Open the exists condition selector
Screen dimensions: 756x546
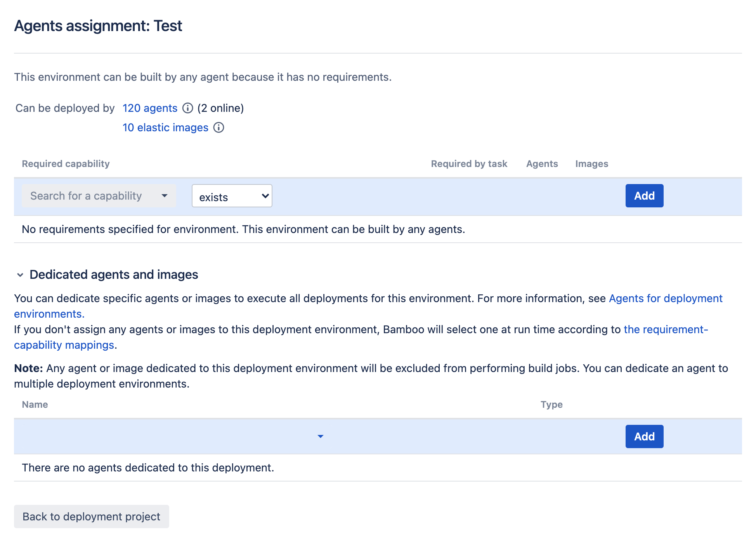click(x=231, y=195)
